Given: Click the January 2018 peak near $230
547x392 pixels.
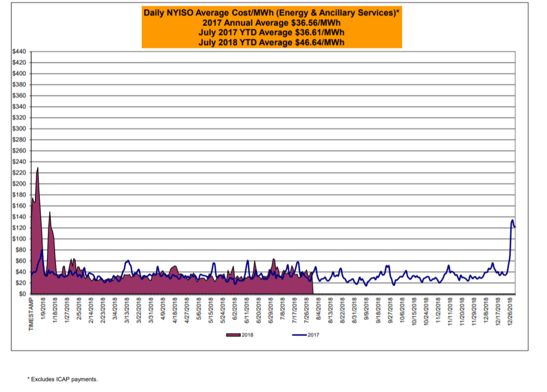Looking at the screenshot, I should point(38,168).
